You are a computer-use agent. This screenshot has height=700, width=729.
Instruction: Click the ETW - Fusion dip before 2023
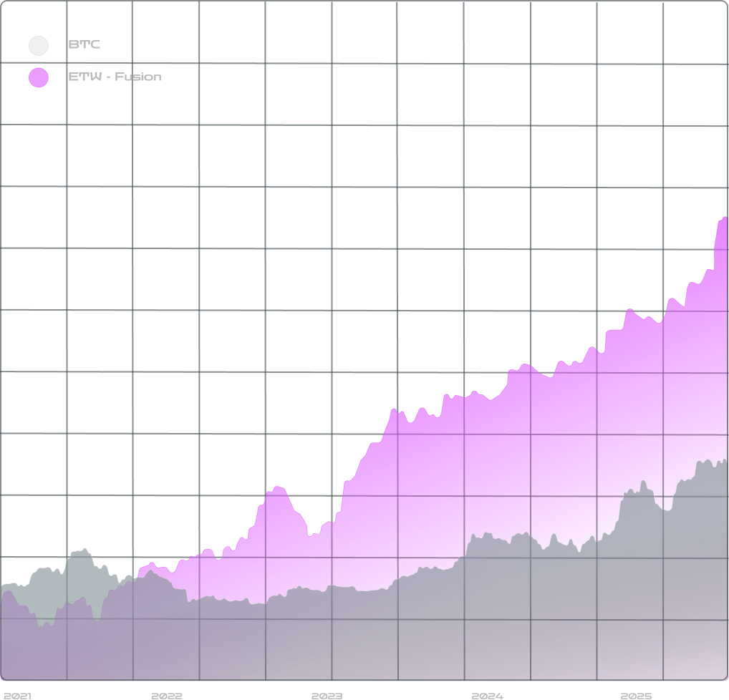311,534
